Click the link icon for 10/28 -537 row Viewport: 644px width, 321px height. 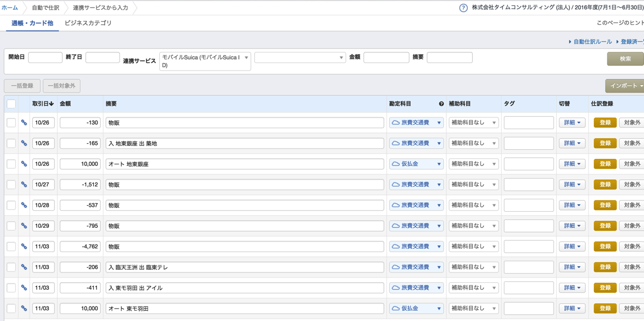point(24,205)
